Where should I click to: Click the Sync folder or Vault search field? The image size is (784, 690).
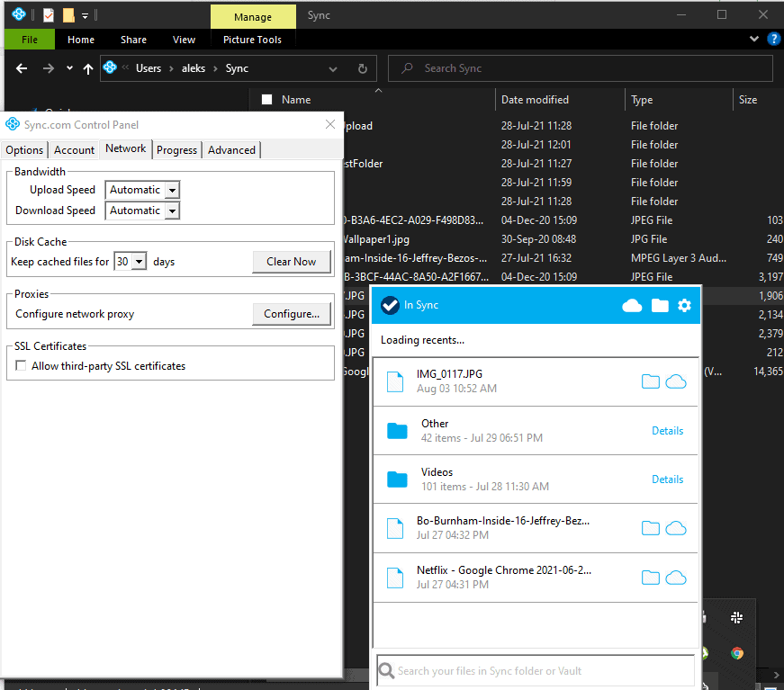pos(536,670)
